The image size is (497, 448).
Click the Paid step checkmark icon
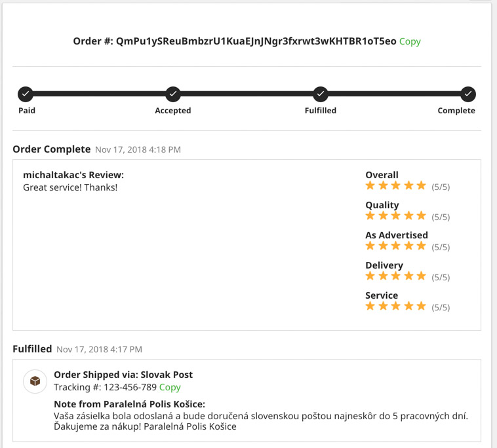[26, 94]
